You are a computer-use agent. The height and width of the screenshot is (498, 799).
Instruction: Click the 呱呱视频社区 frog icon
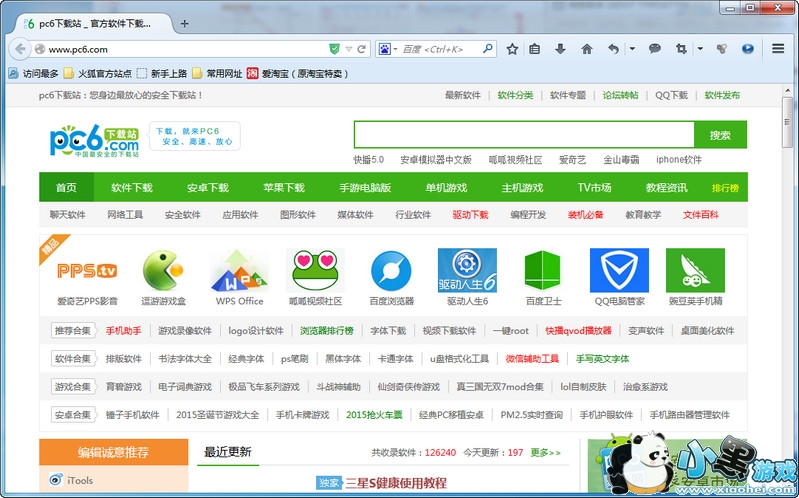tap(315, 270)
